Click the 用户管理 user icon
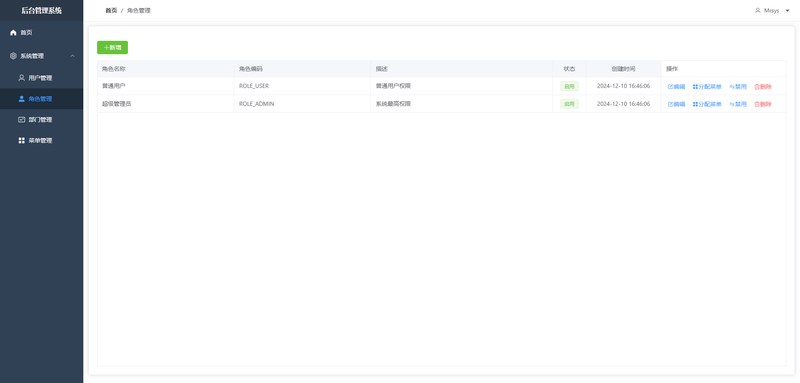The height and width of the screenshot is (383, 800). click(21, 78)
